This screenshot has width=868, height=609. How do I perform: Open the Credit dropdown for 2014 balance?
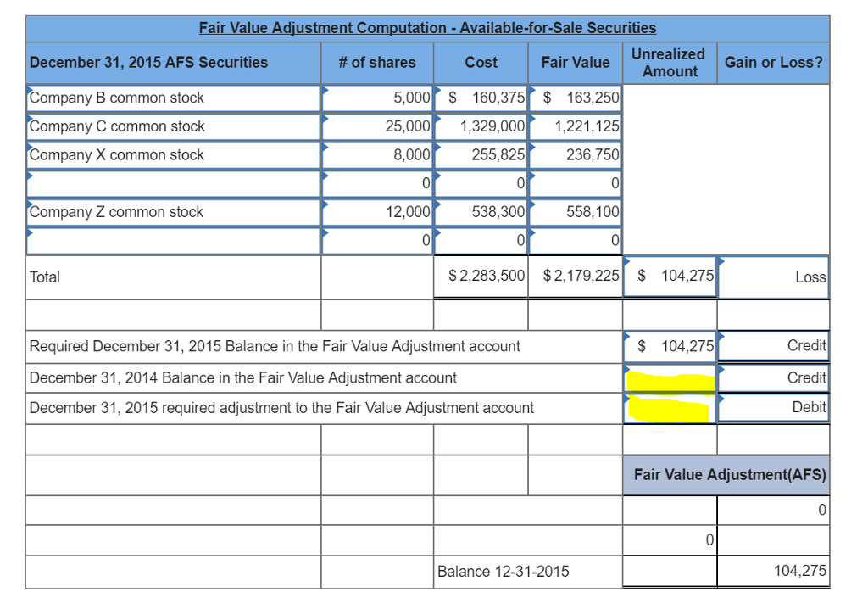(773, 378)
